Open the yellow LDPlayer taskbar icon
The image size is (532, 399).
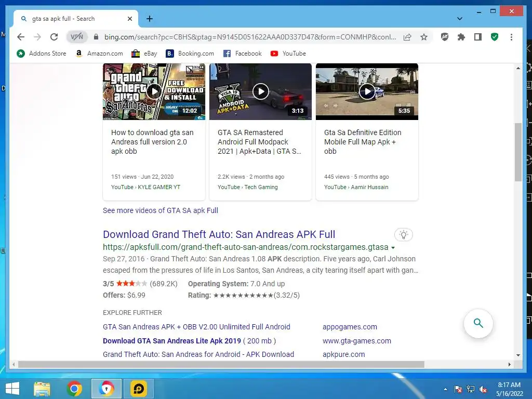138,389
